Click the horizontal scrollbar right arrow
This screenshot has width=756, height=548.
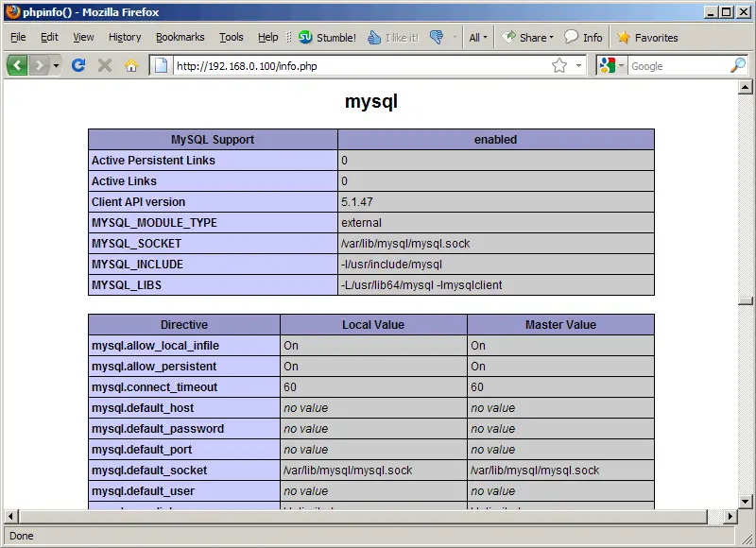pos(730,516)
